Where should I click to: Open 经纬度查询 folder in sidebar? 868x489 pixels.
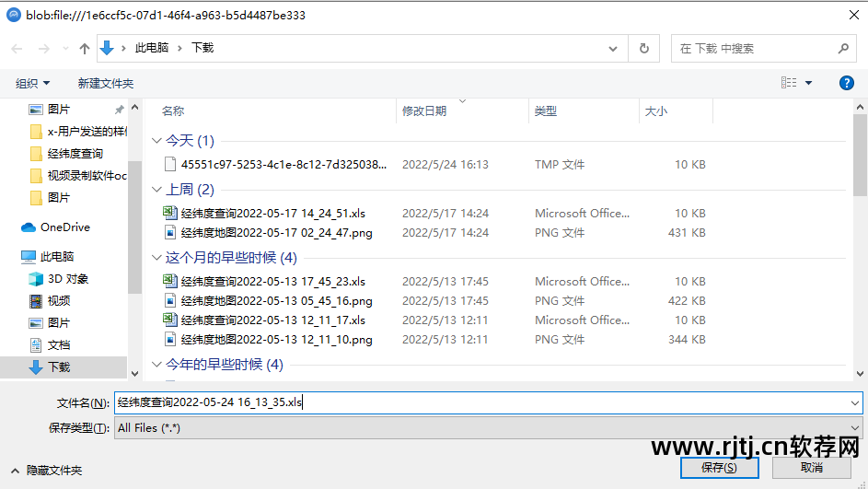pyautogui.click(x=75, y=154)
